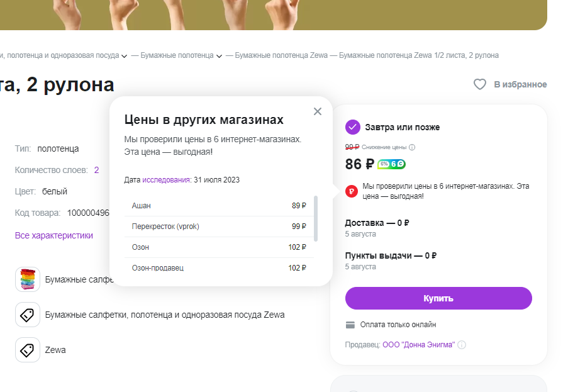Click the tag icon next to Zewa
568x392 pixels.
(28, 350)
